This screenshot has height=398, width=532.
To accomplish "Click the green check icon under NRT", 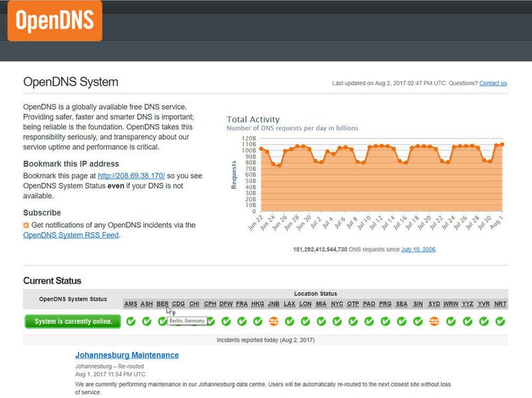I will 500,321.
